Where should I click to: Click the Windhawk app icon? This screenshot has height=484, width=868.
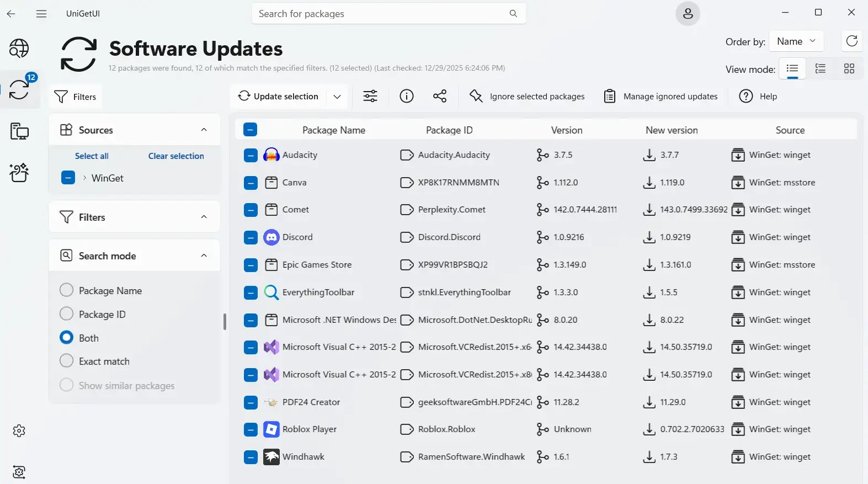click(x=271, y=457)
